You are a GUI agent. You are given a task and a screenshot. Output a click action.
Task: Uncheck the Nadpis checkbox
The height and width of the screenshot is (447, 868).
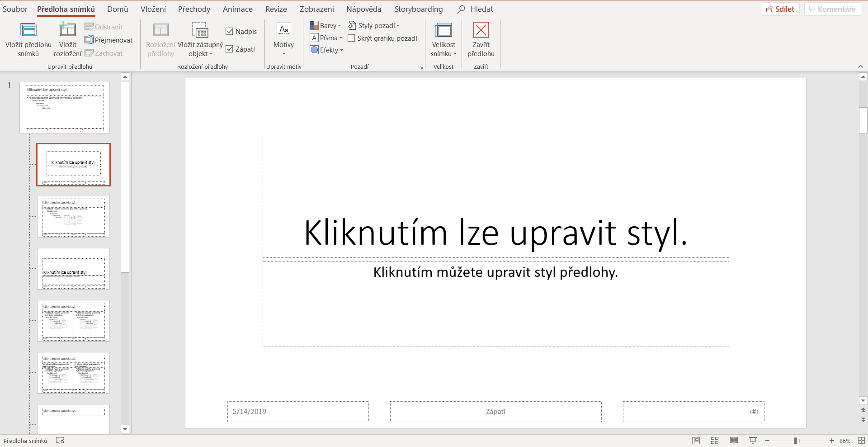[229, 31]
